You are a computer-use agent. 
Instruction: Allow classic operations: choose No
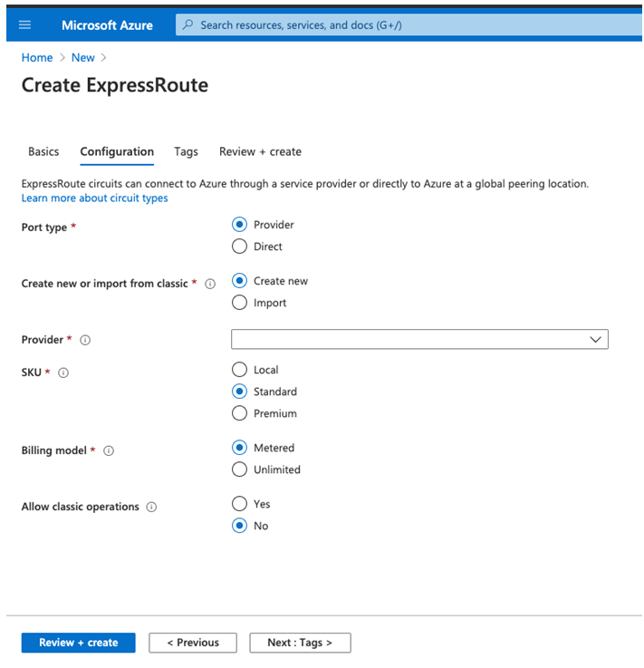239,526
